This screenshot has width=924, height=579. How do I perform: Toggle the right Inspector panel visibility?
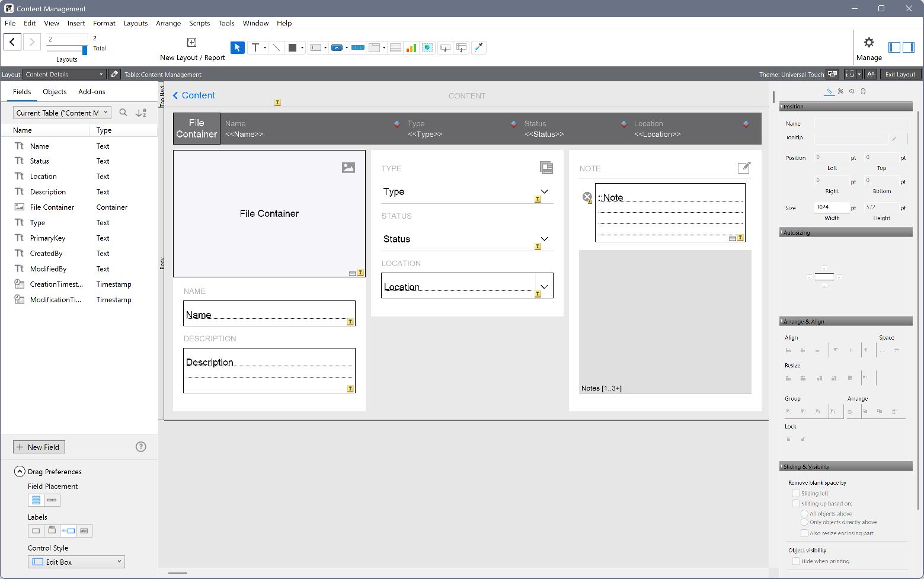coord(909,47)
